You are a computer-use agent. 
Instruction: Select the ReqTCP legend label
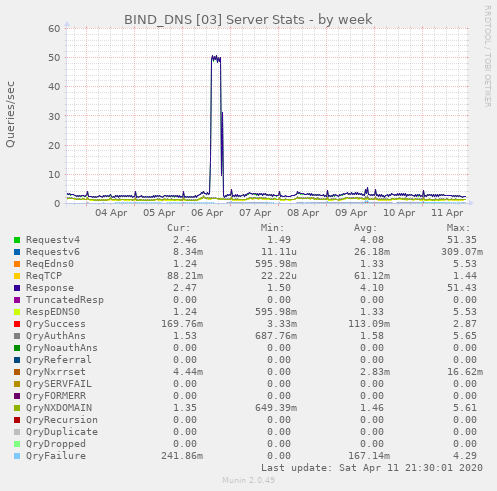pyautogui.click(x=44, y=276)
